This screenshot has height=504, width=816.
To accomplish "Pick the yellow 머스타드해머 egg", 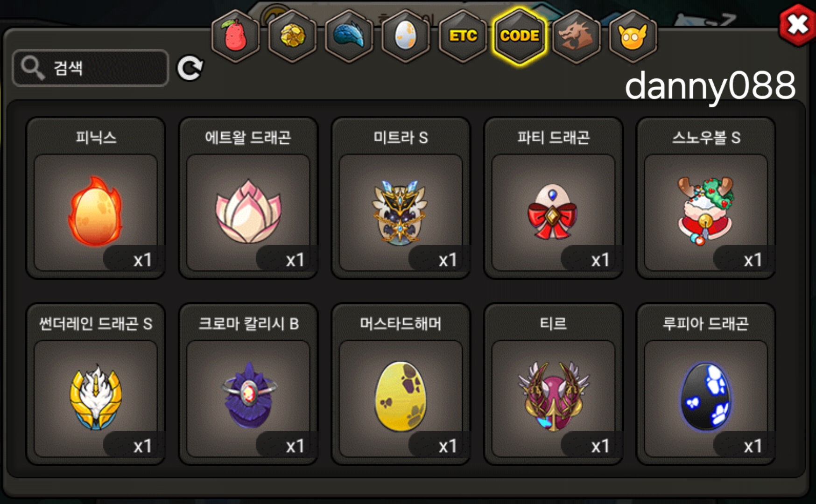I will (401, 384).
